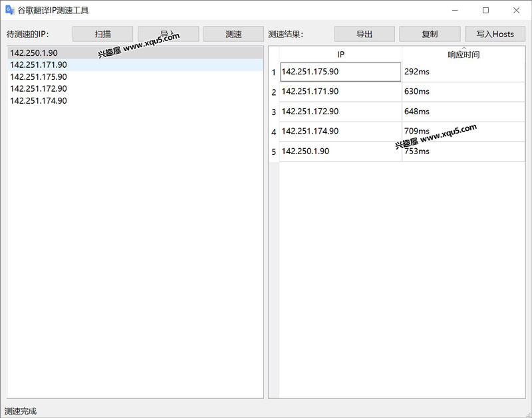Image resolution: width=532 pixels, height=418 pixels.
Task: Sort results by the IP column header
Action: click(340, 54)
